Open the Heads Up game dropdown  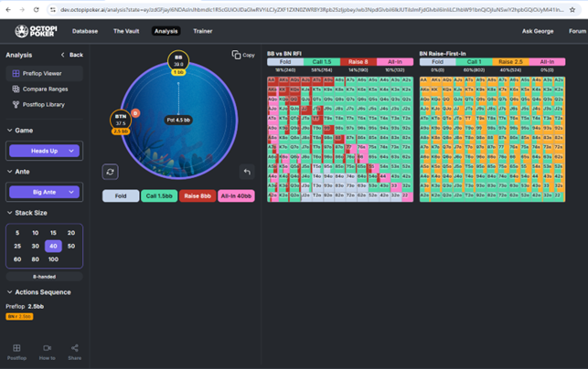point(44,151)
